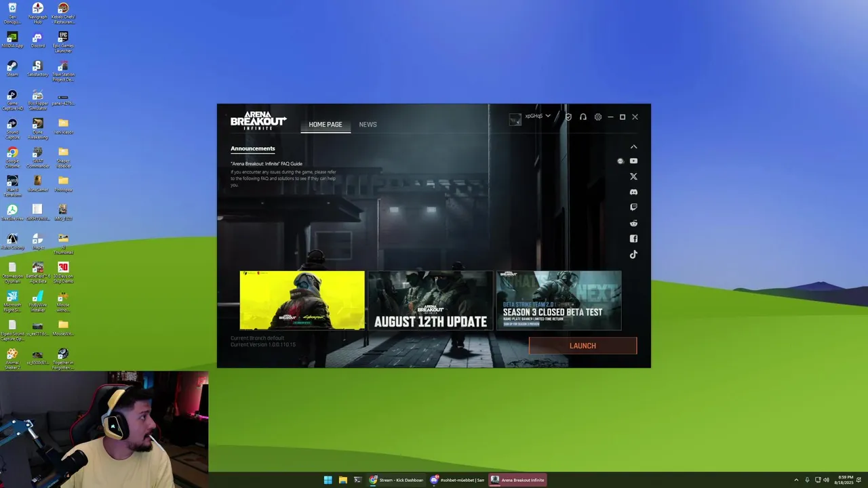Viewport: 868px width, 488px height.
Task: Select Arena Breakout Infinite taskbar button
Action: [x=518, y=480]
